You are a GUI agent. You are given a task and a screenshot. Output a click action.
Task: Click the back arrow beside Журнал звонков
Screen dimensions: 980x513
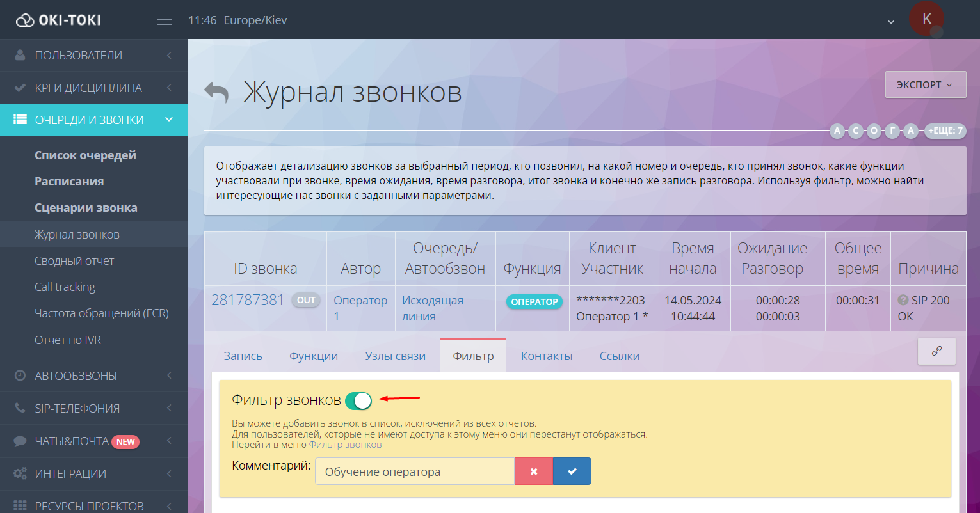point(216,92)
